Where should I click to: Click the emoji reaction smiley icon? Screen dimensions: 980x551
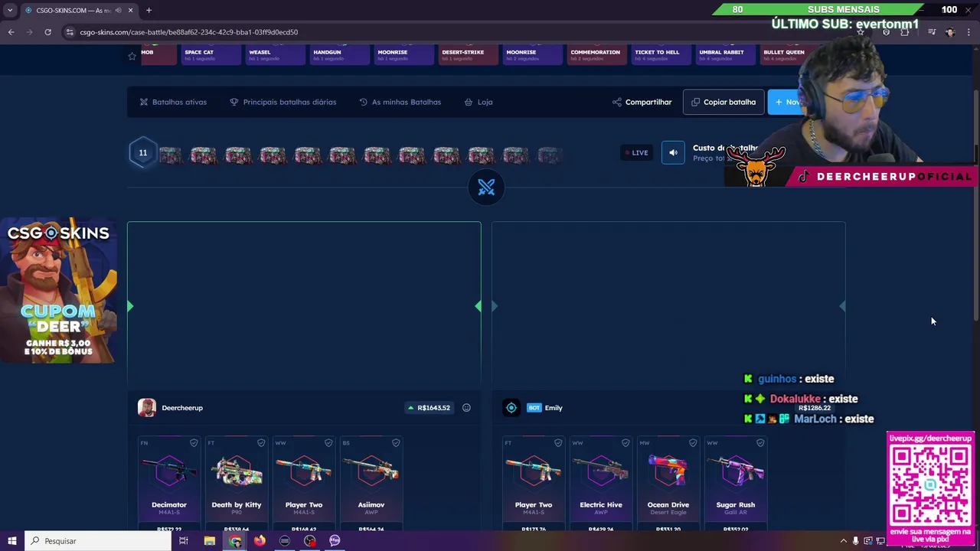466,408
